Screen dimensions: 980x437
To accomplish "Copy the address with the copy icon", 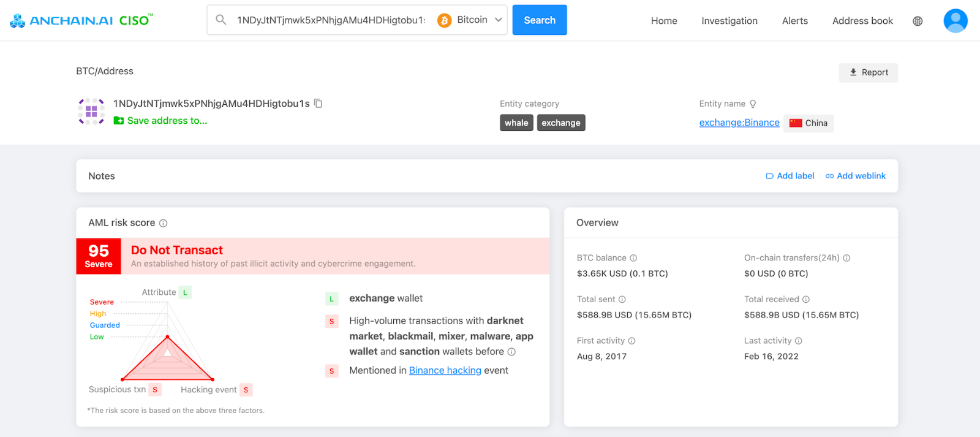I will click(x=318, y=103).
